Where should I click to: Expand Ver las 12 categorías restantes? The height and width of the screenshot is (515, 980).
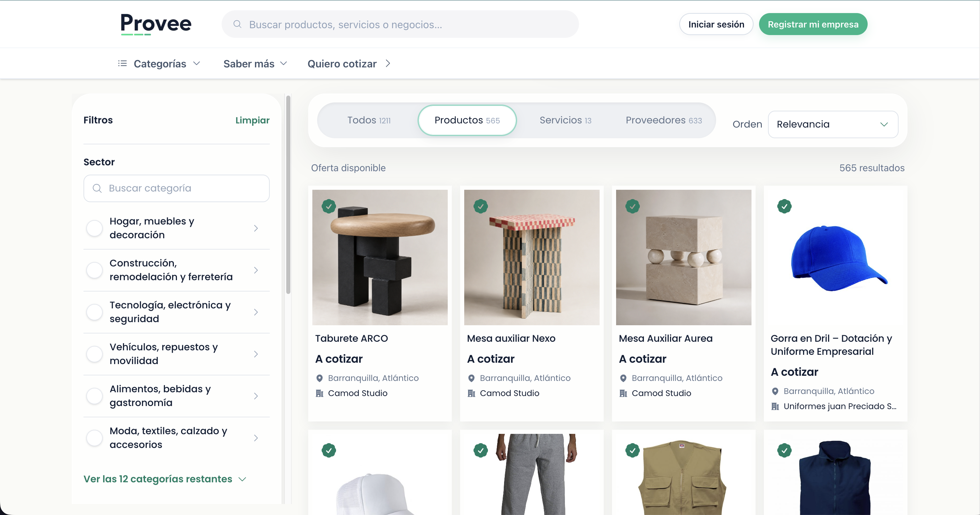[x=165, y=479]
